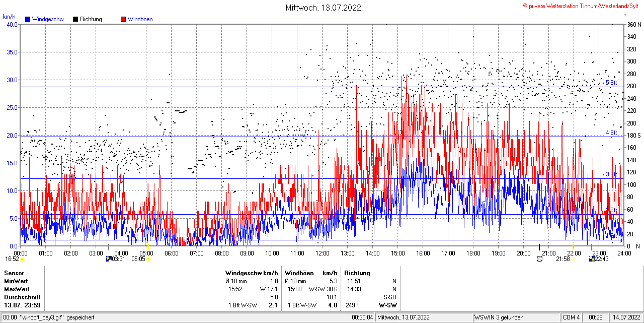Click the 4 Bft threshold label

(611, 133)
